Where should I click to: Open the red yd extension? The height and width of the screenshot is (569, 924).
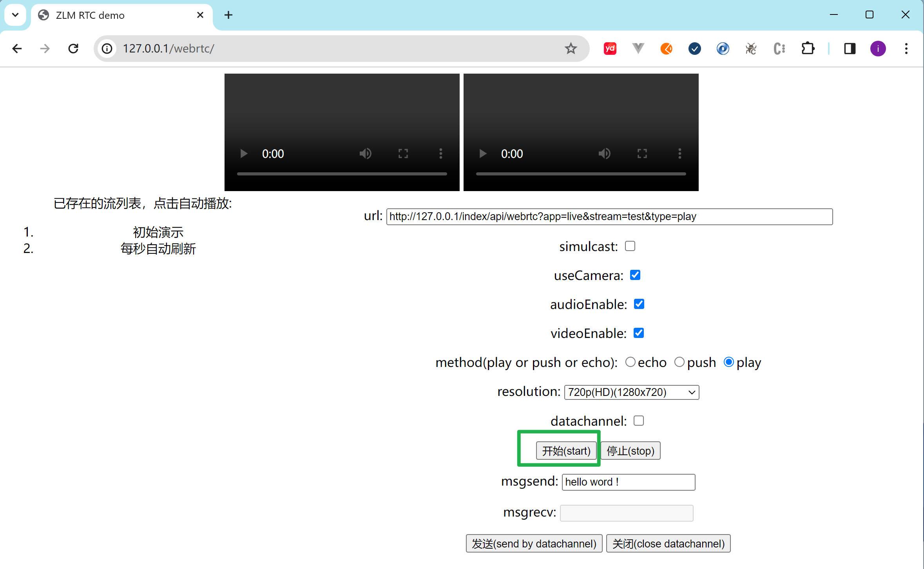(610, 49)
